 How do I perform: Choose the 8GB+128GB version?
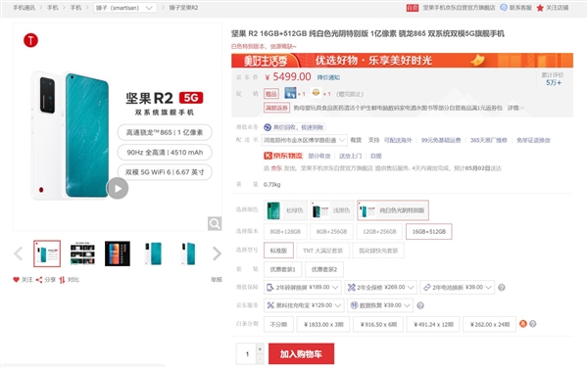(x=285, y=232)
